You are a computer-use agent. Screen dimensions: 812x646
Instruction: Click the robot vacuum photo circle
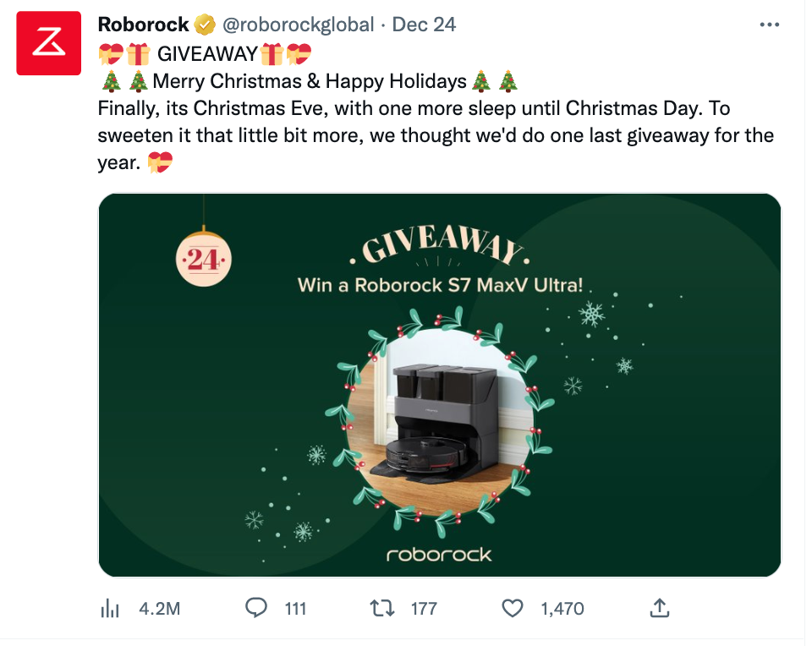tap(440, 422)
